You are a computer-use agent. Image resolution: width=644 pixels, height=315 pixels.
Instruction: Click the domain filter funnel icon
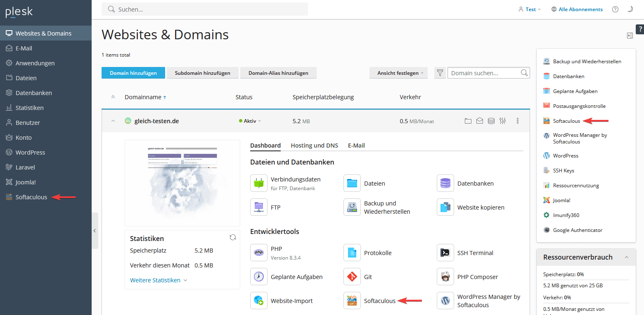440,73
